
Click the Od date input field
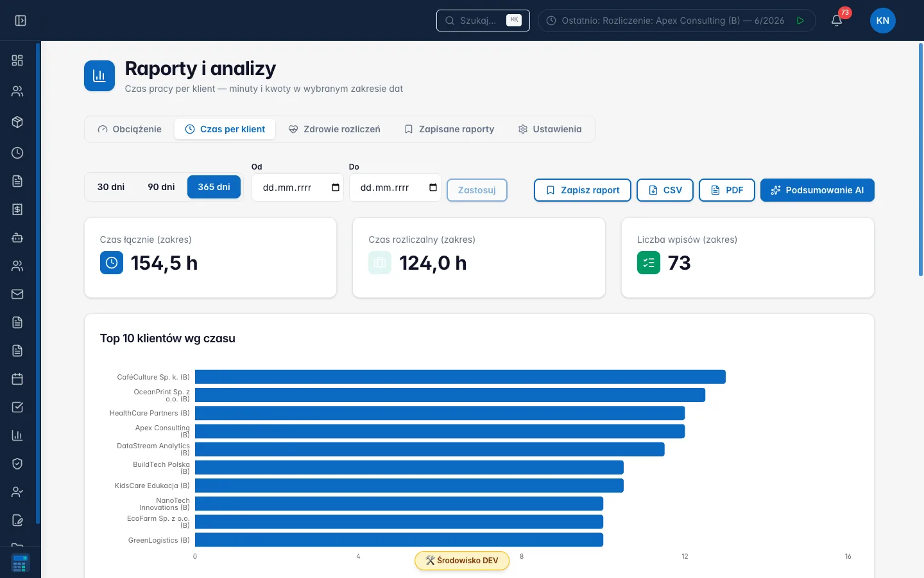click(298, 188)
